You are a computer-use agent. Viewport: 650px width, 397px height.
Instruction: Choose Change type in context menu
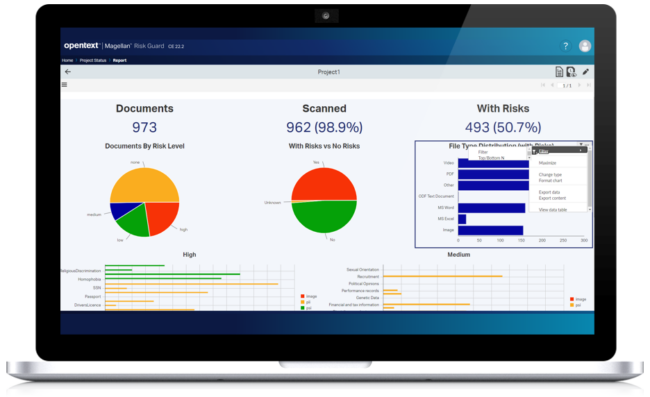point(550,174)
